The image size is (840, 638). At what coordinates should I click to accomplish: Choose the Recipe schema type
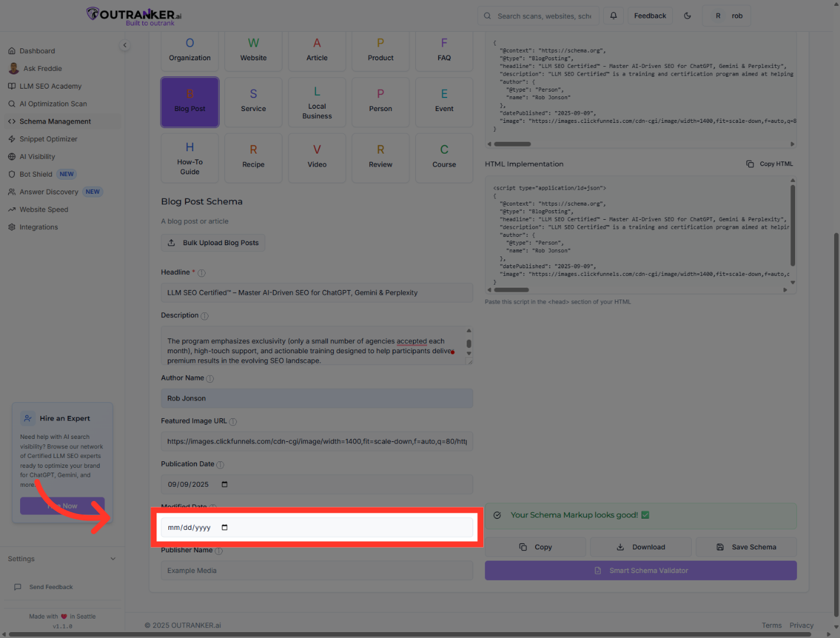click(x=253, y=158)
